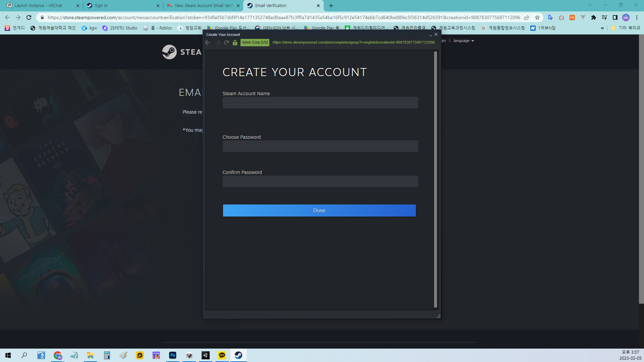
Task: Click the Chrome extensions puzzle icon
Action: point(594,17)
